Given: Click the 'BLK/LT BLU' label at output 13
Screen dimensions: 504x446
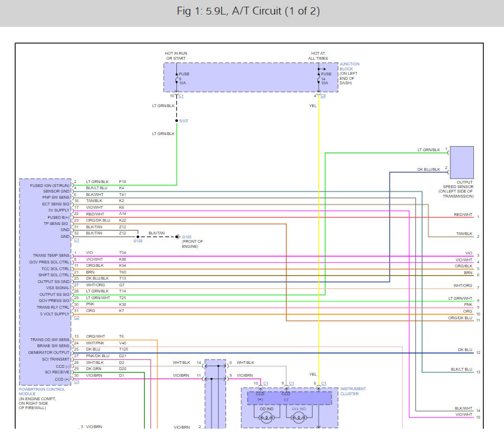Looking at the screenshot, I should pos(462,370).
